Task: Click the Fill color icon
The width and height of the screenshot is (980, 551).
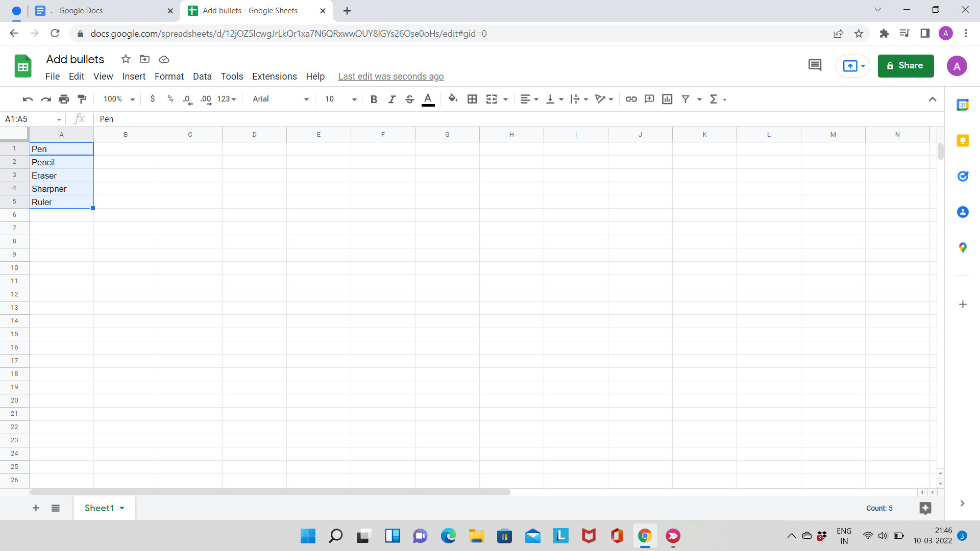Action: pos(453,99)
